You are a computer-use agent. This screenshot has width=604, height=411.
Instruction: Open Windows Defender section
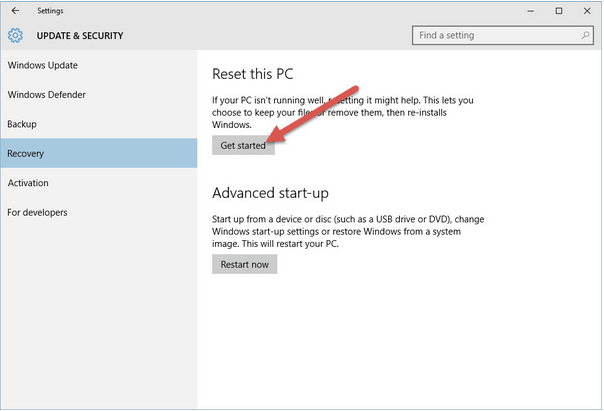click(x=99, y=94)
